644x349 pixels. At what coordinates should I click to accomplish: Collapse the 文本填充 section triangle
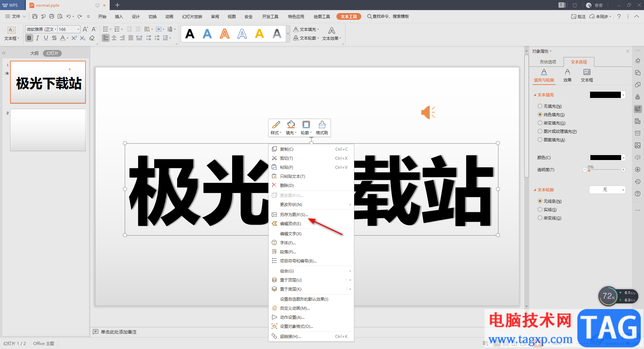[535, 95]
